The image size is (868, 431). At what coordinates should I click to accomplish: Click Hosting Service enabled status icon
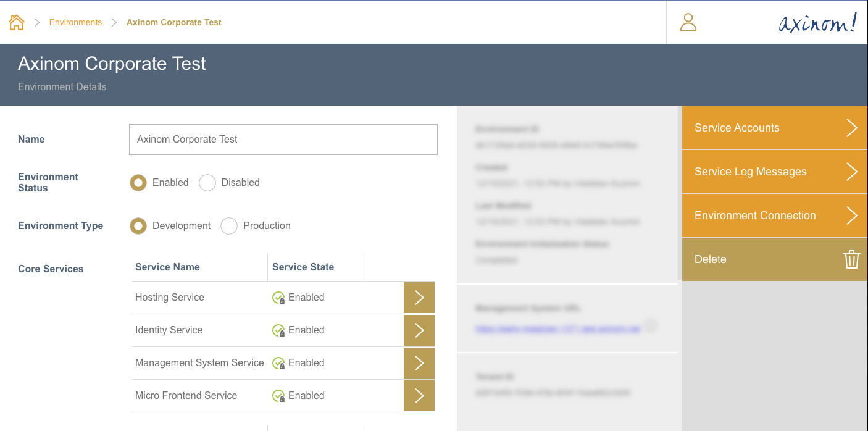coord(278,298)
